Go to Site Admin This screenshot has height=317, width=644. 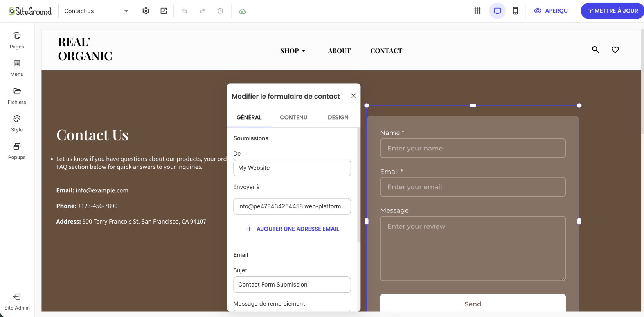[x=17, y=302]
